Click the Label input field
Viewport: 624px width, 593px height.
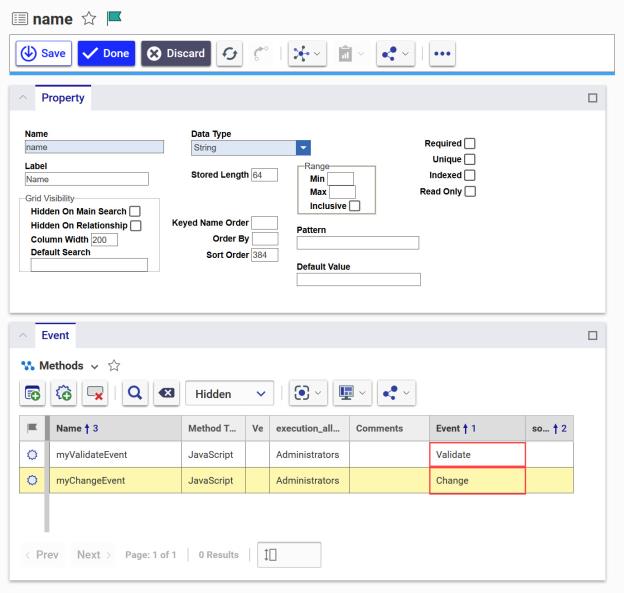click(x=87, y=179)
